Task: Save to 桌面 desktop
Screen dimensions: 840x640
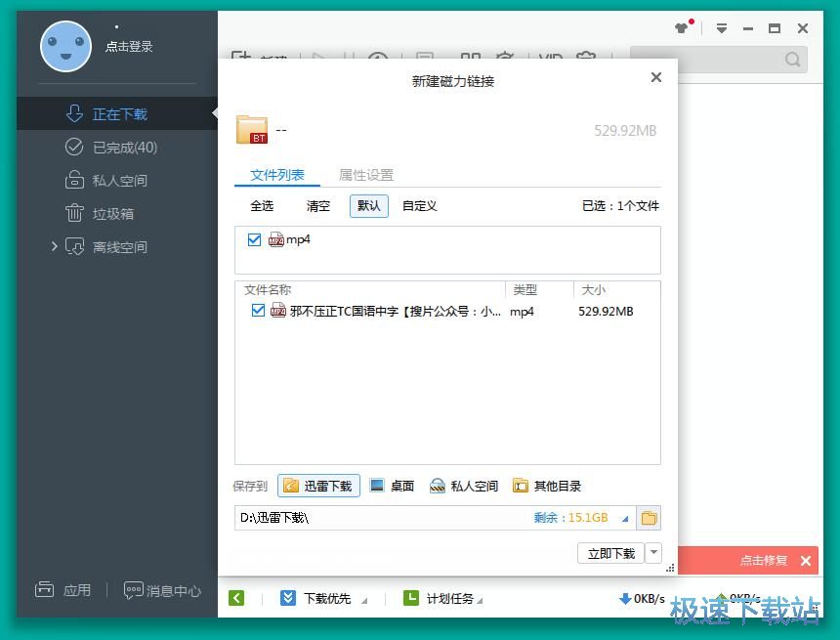Action: coord(392,486)
